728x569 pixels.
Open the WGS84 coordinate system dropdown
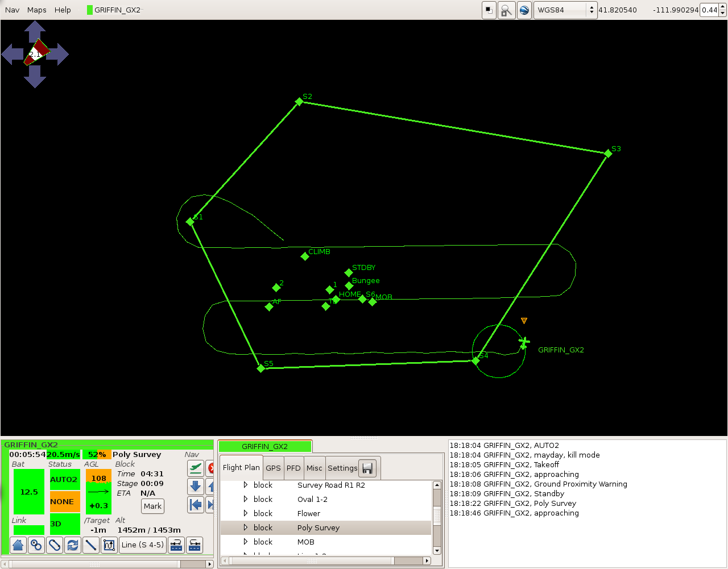coord(565,10)
